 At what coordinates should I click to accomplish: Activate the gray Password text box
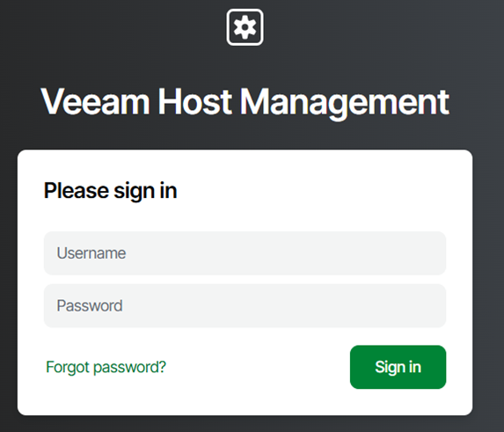point(245,305)
